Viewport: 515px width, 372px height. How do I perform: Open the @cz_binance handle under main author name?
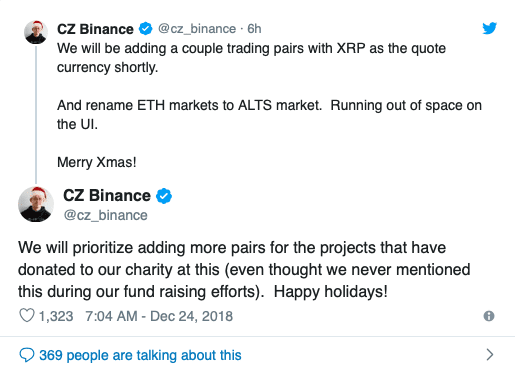coord(105,215)
